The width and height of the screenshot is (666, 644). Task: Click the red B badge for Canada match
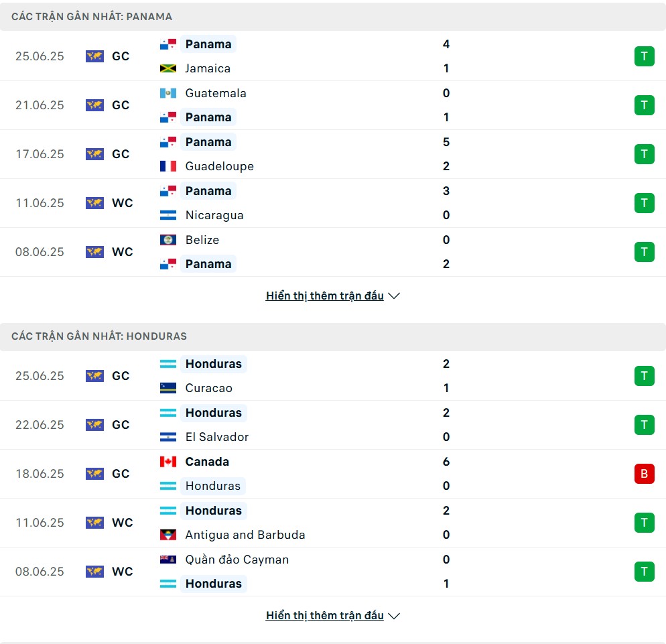(644, 473)
